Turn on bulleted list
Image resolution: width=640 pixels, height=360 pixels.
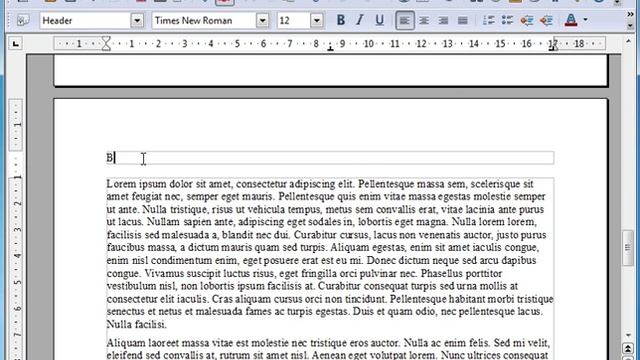click(x=507, y=20)
